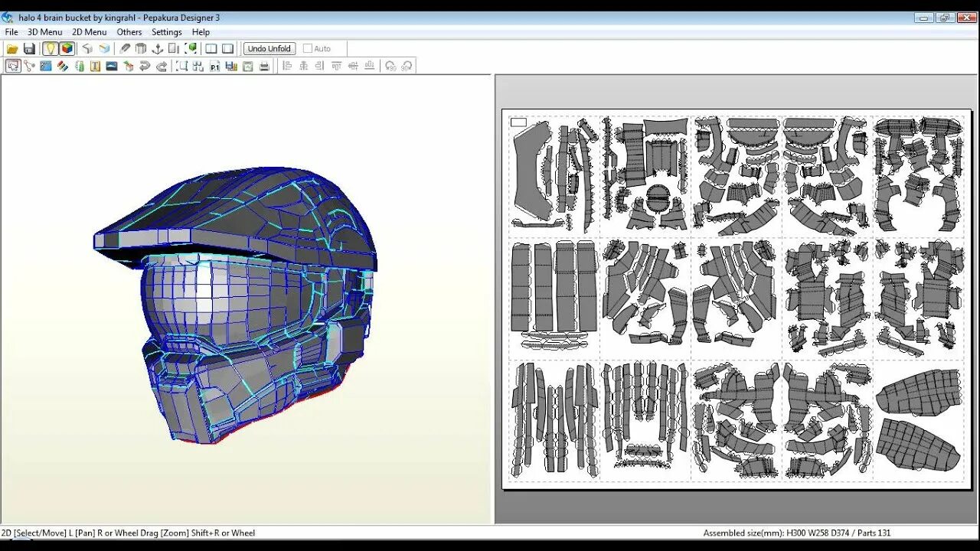Enable the Auto checkbox next to Undo Unfold
This screenshot has width=980, height=551.
306,48
